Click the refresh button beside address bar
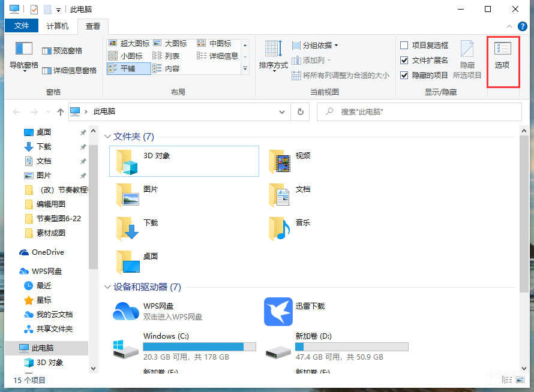Image resolution: width=534 pixels, height=392 pixels. pos(301,111)
